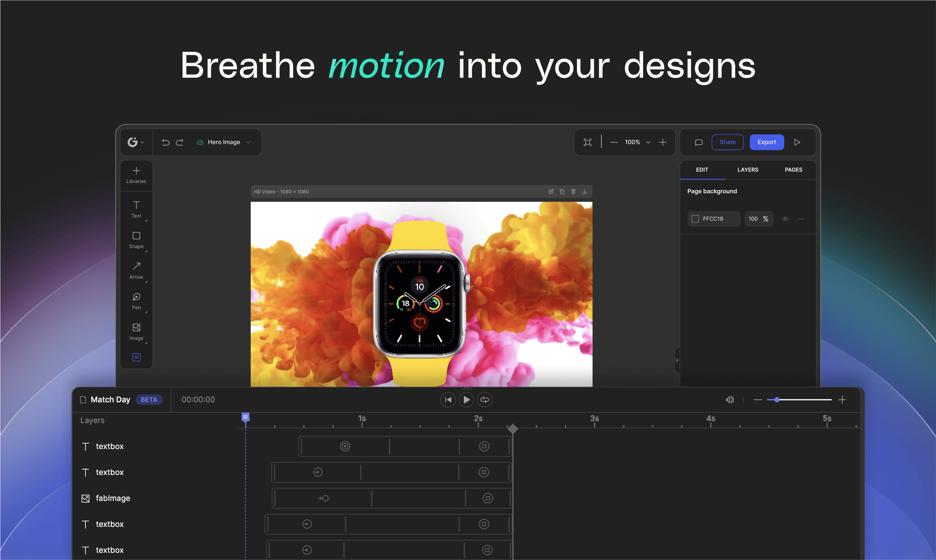
Task: Click the "HD Video - 1080 × 1080" frame label
Action: click(x=281, y=192)
